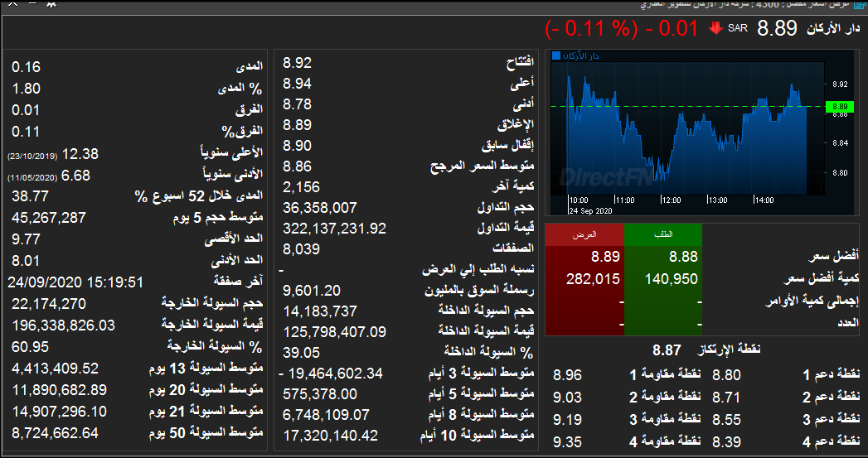This screenshot has width=868, height=458.
Task: Click ask quantity 282,015 in red column
Action: point(593,279)
